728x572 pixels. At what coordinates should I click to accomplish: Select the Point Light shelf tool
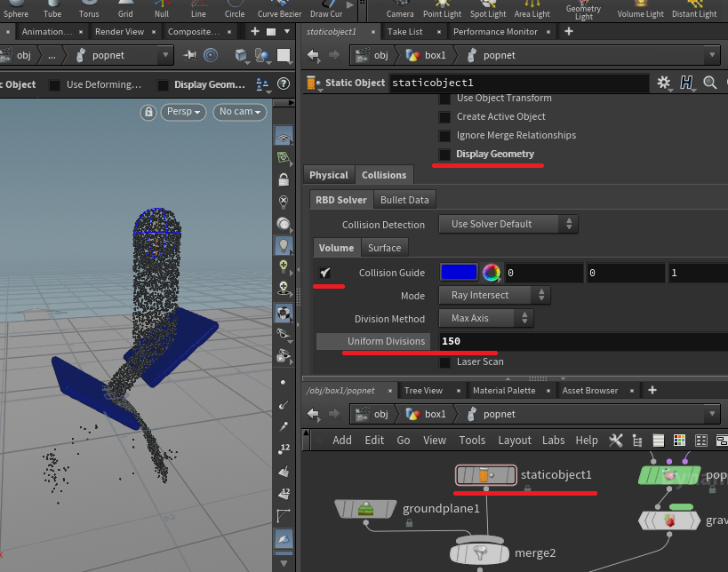click(442, 9)
